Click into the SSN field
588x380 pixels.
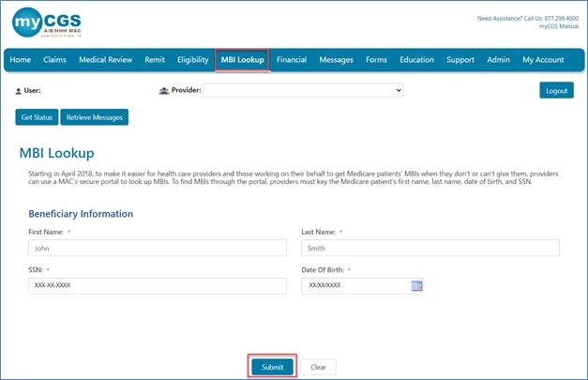157,285
